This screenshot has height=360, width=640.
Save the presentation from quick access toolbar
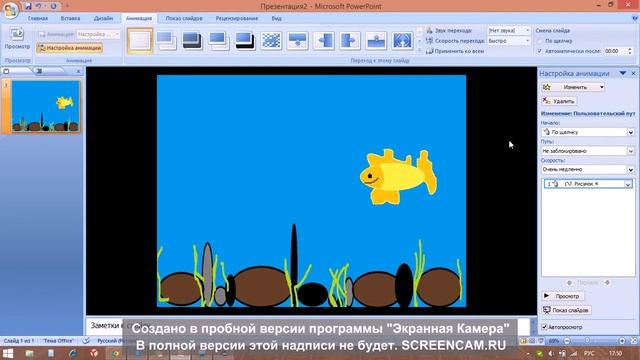click(x=28, y=6)
